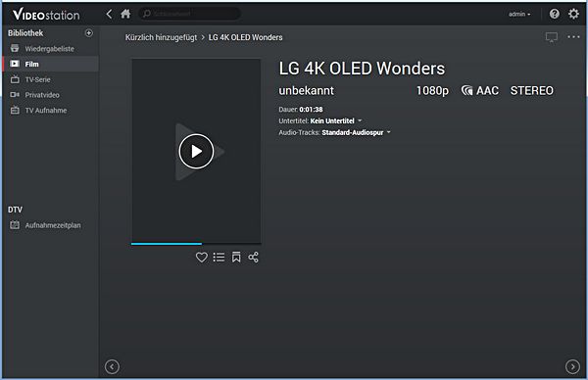Share the video with share icon
The height and width of the screenshot is (380, 588).
[253, 257]
